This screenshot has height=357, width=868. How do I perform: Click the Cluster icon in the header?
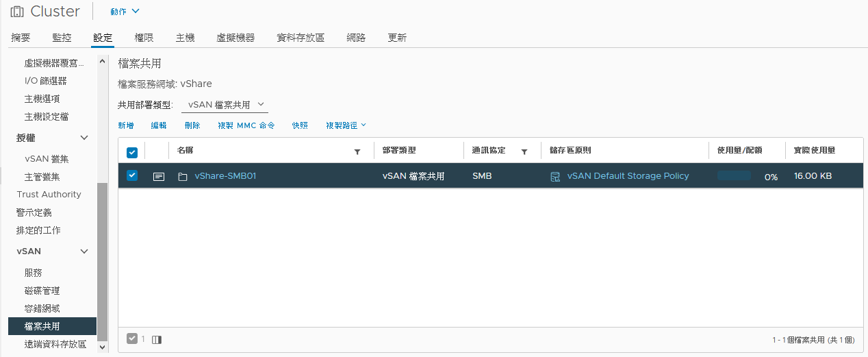(x=17, y=12)
